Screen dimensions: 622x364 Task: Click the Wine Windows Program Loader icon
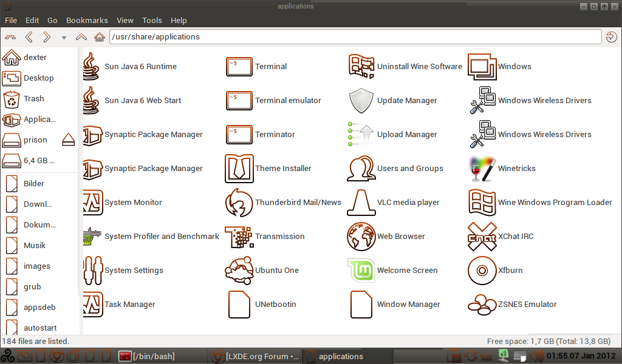(x=482, y=203)
